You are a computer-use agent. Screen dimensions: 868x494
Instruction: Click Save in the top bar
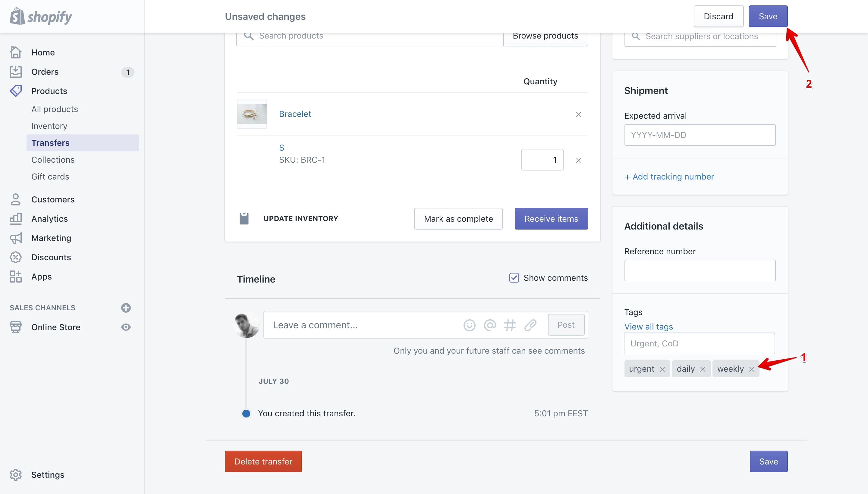point(768,16)
